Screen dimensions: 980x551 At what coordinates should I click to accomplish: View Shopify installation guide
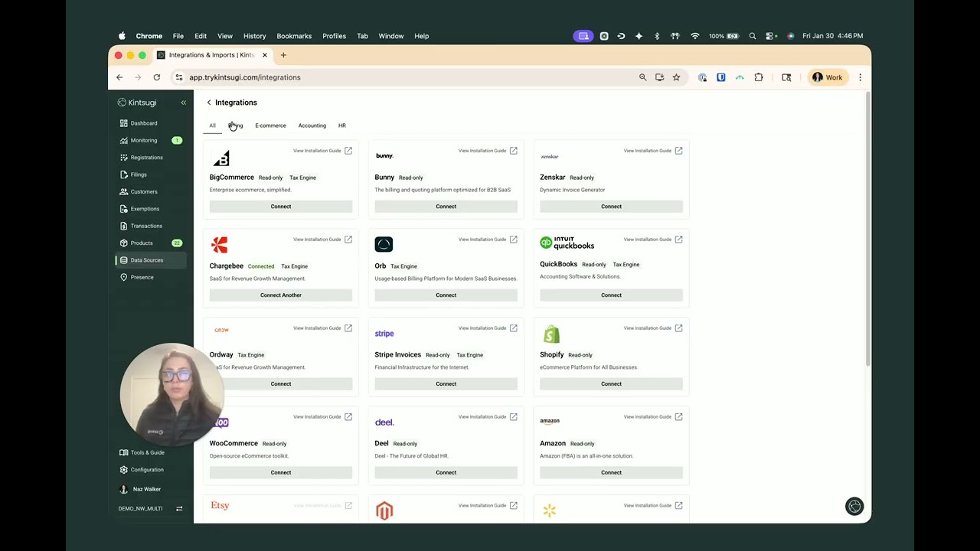click(x=653, y=328)
